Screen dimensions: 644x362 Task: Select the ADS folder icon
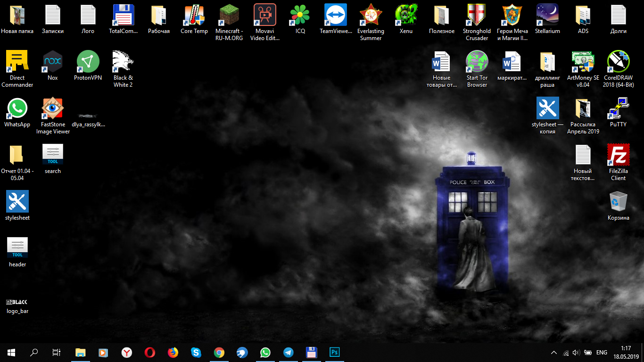[583, 15]
